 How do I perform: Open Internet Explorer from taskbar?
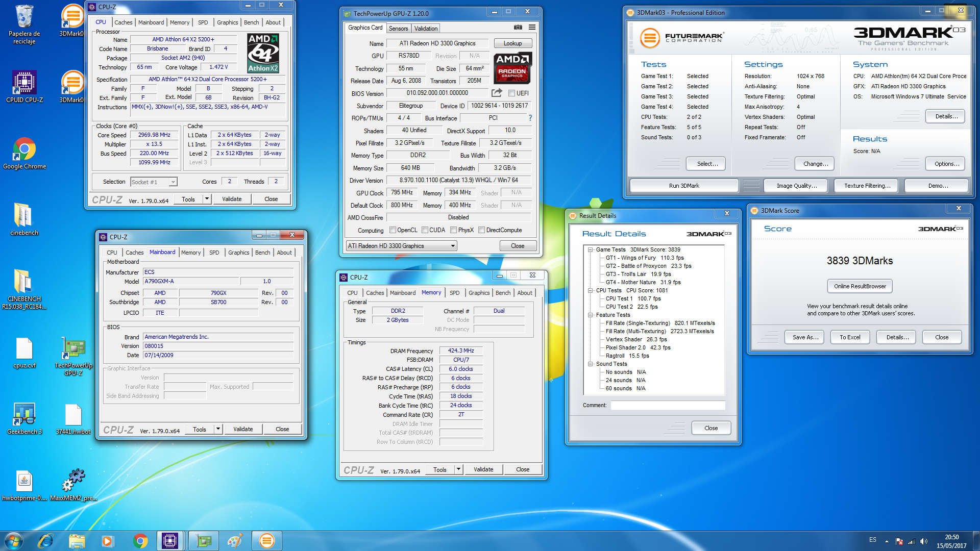click(x=45, y=541)
